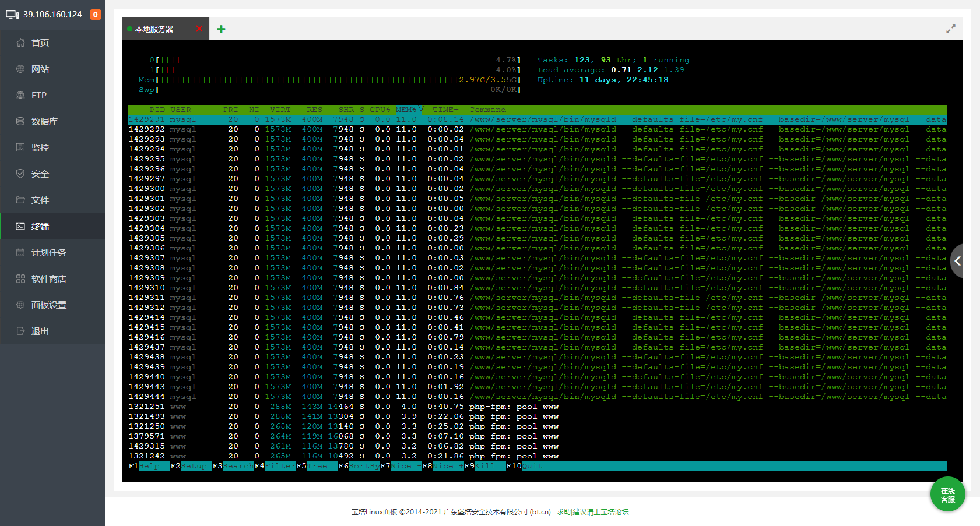This screenshot has width=980, height=526.
Task: Click the orange notification badge
Action: 96,15
